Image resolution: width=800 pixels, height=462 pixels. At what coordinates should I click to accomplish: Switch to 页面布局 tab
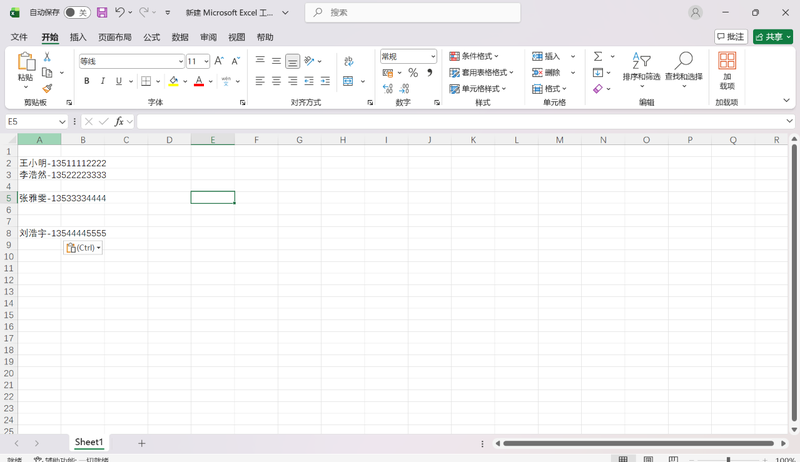[115, 37]
